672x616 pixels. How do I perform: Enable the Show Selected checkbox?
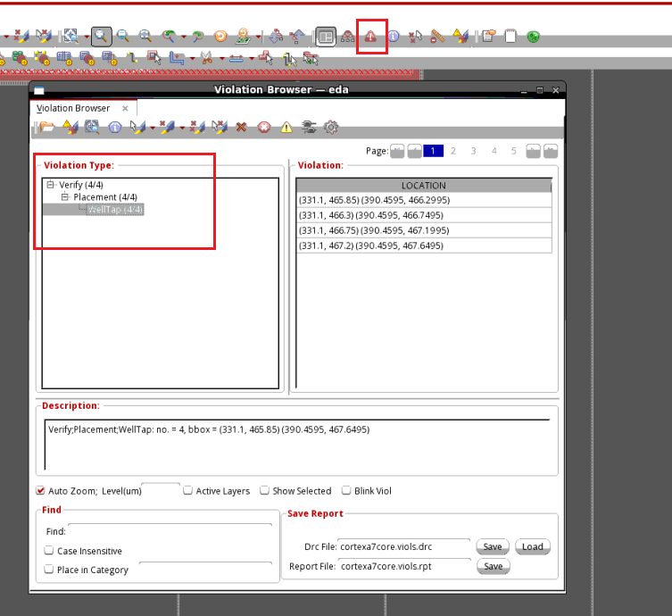[x=264, y=490]
